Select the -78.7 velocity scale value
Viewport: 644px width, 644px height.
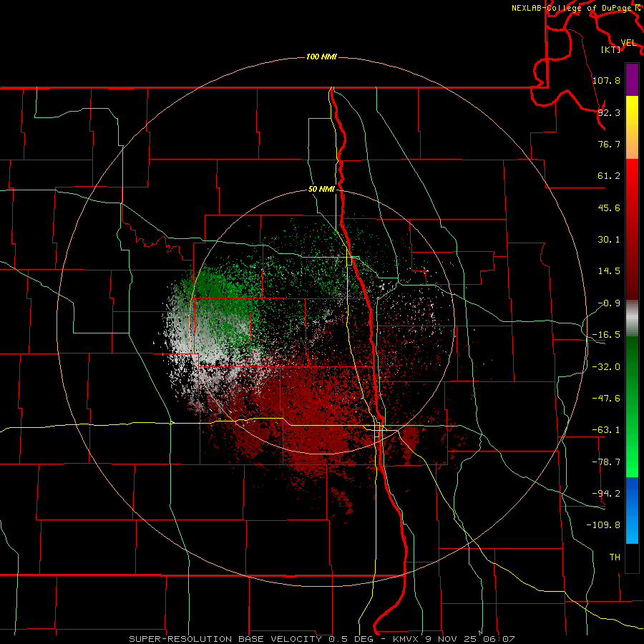606,462
